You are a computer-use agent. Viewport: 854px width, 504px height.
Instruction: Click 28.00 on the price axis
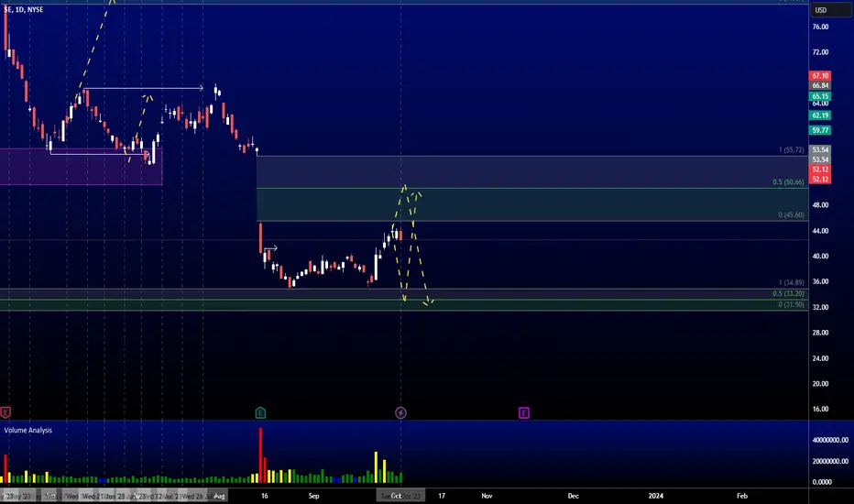click(820, 333)
